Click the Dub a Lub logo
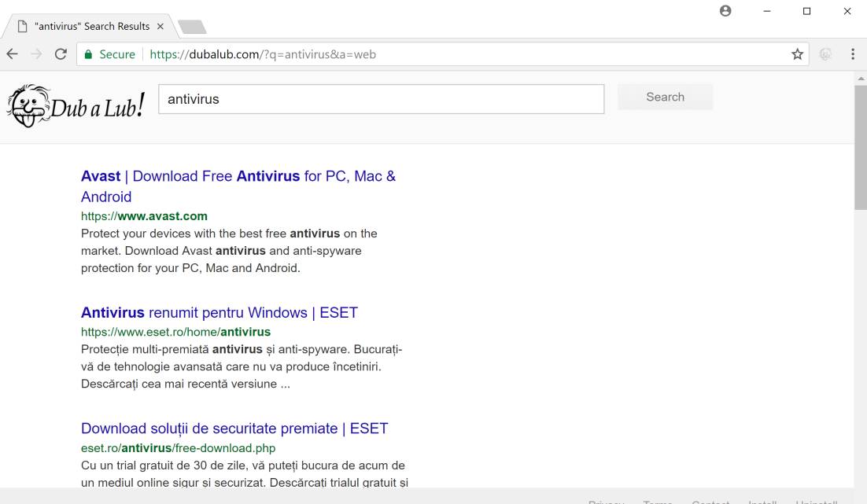This screenshot has height=504, width=867. pyautogui.click(x=76, y=106)
